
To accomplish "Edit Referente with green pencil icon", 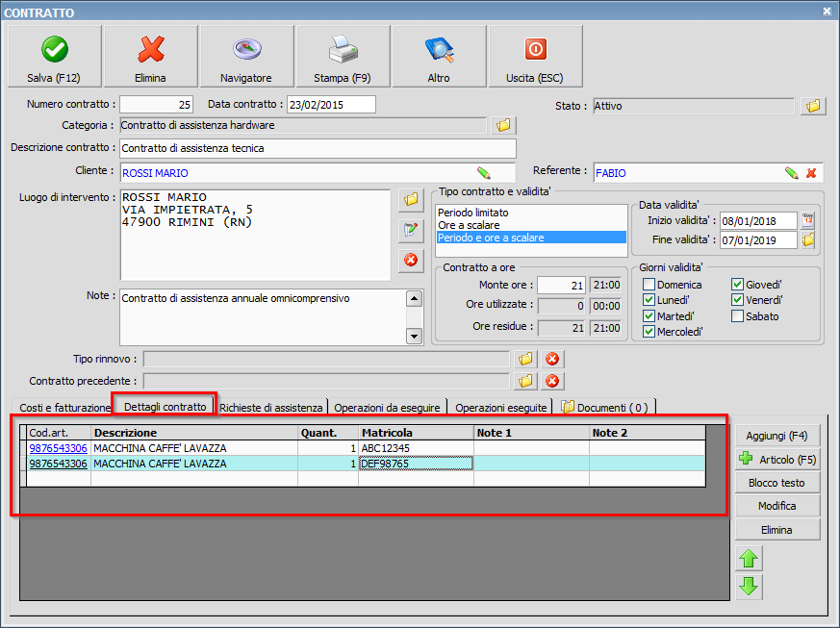I will (791, 173).
